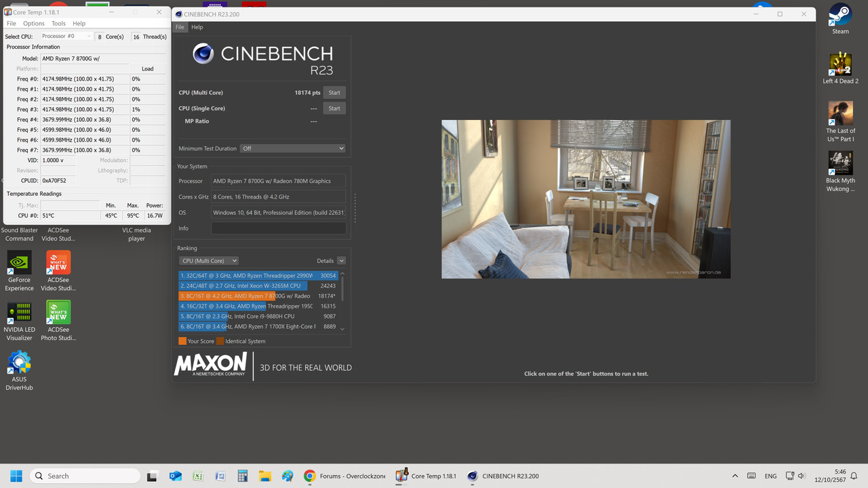
Task: Expand ranking Details dropdown arrow
Action: pyautogui.click(x=341, y=260)
